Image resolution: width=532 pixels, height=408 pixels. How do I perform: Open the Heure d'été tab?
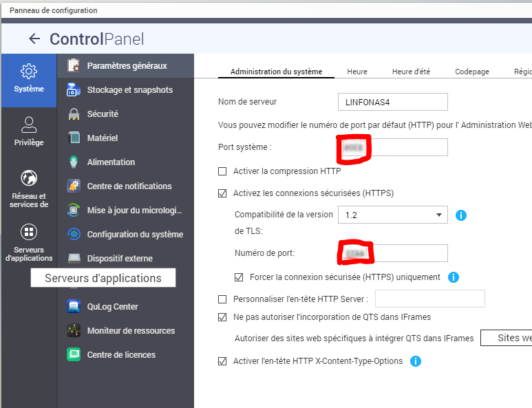pyautogui.click(x=411, y=72)
